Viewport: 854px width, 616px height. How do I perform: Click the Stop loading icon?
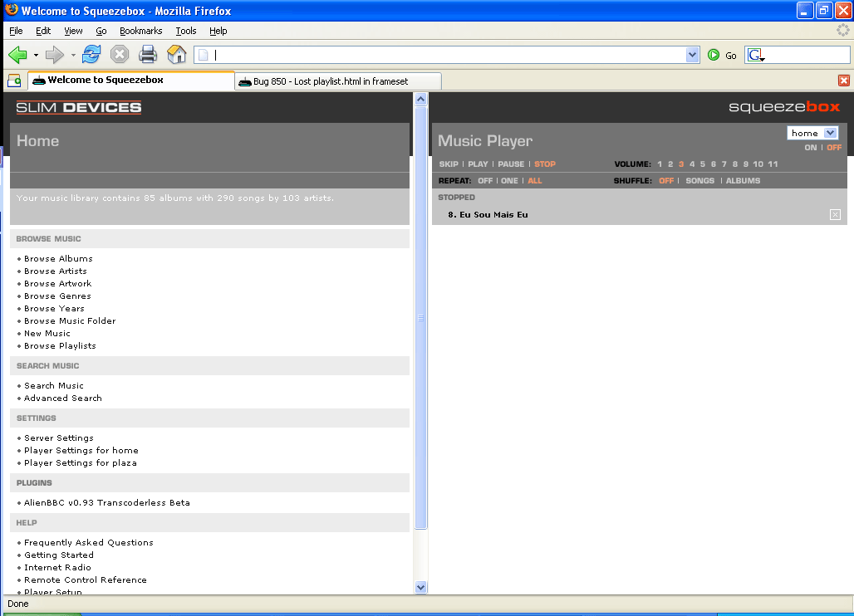click(120, 55)
